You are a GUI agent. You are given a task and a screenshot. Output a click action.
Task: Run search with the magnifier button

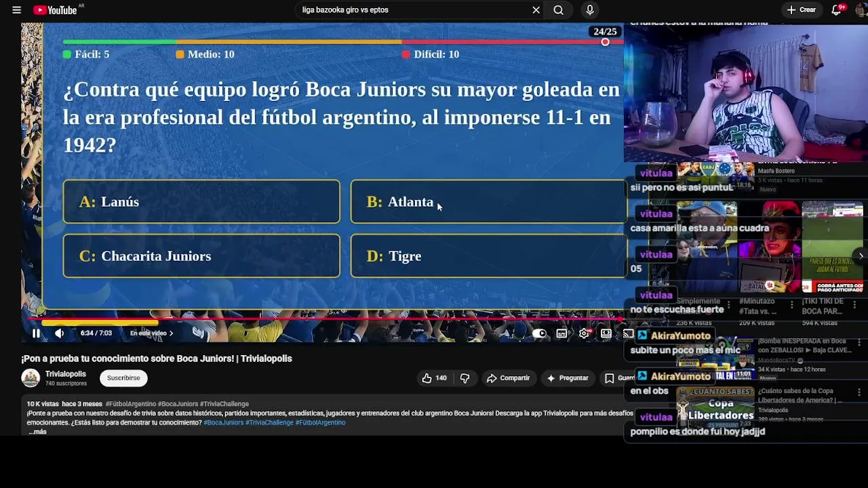558,10
